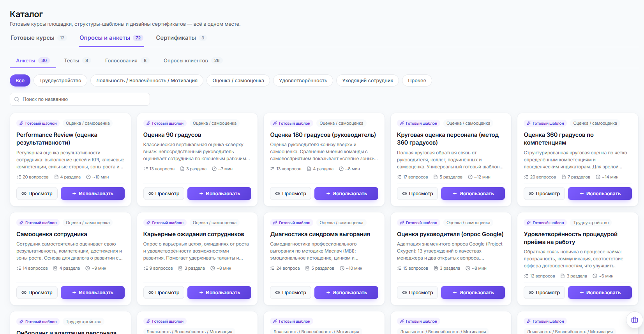Click questions list icon on Удовлетворённость процедурой card
644x334 pixels.
(526, 276)
